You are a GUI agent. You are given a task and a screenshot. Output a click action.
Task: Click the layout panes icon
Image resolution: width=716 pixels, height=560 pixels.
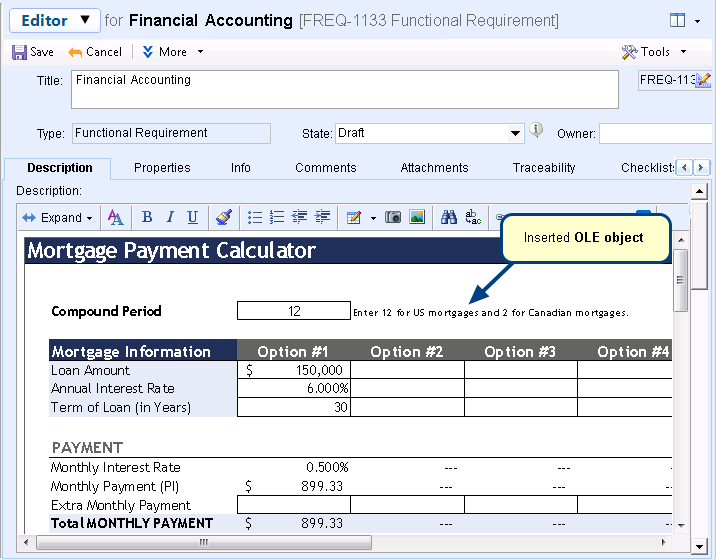point(678,20)
